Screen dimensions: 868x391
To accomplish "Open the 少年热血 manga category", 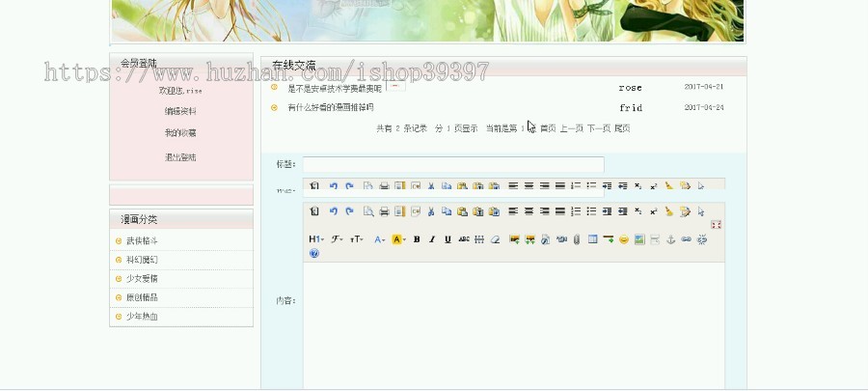I will coord(143,317).
